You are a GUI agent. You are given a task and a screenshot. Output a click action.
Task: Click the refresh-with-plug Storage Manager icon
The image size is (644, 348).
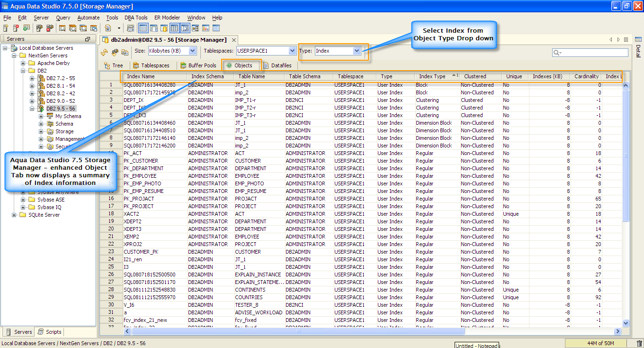(115, 52)
